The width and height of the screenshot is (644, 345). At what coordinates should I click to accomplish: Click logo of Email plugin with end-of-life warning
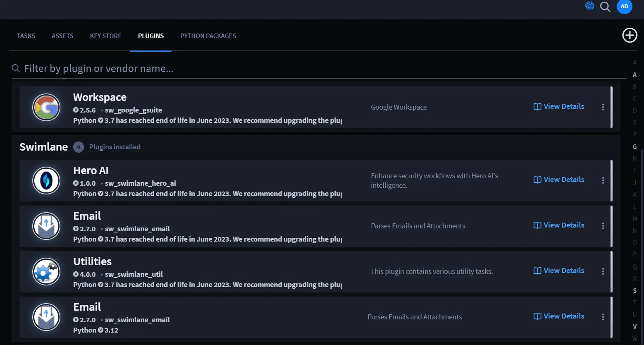(x=46, y=226)
